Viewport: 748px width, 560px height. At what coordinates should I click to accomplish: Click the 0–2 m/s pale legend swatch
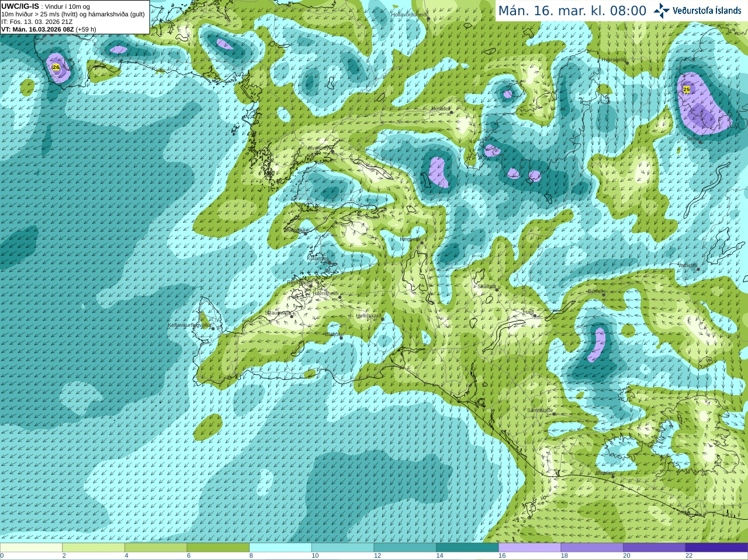pyautogui.click(x=31, y=548)
